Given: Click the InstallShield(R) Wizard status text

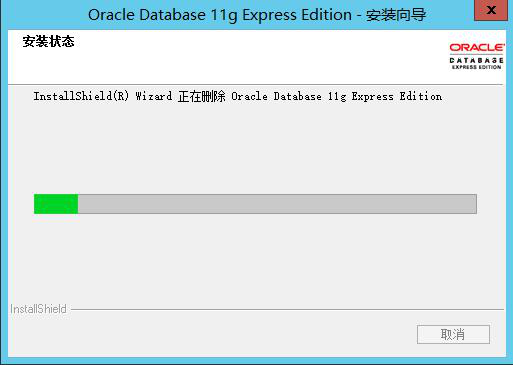Looking at the screenshot, I should point(103,96).
